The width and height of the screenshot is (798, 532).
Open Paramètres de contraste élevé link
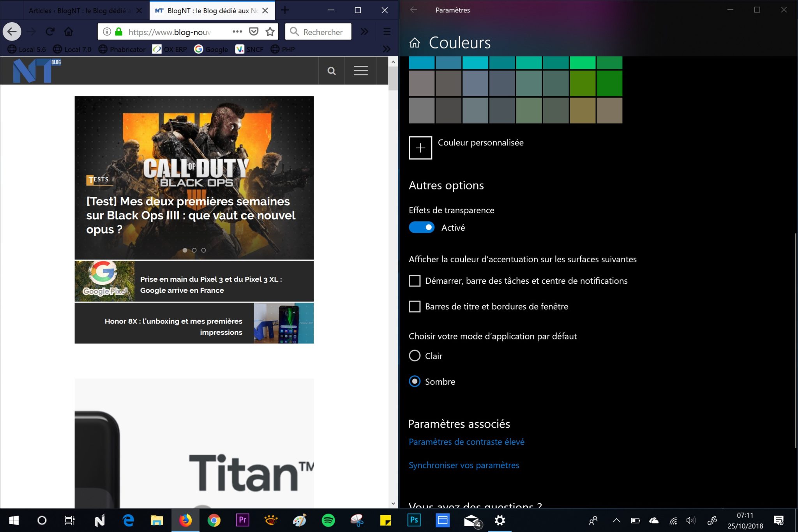466,442
